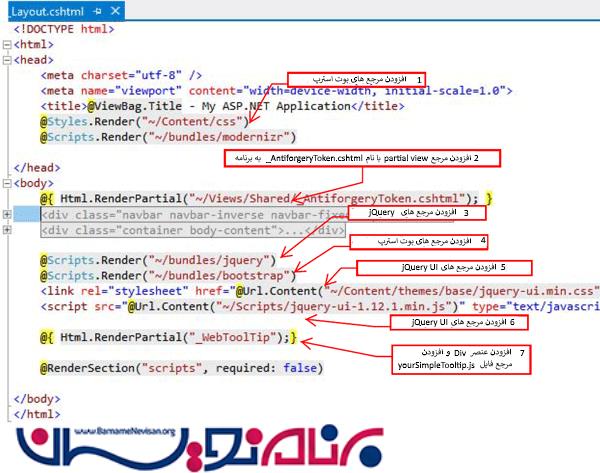Click the script src jquery-ui-1.12.1.min.js line
This screenshot has width=600, height=473.
point(320,307)
